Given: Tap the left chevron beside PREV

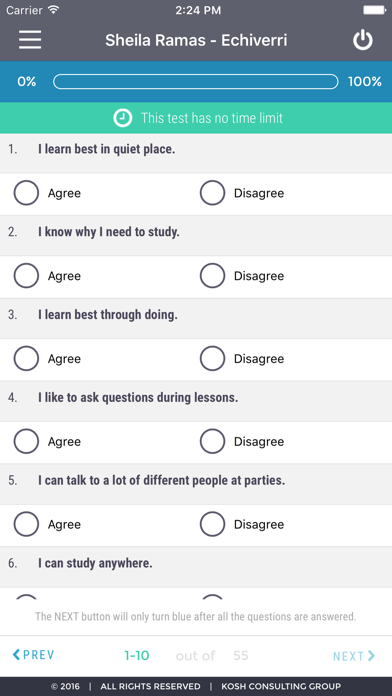Looking at the screenshot, I should click(16, 654).
